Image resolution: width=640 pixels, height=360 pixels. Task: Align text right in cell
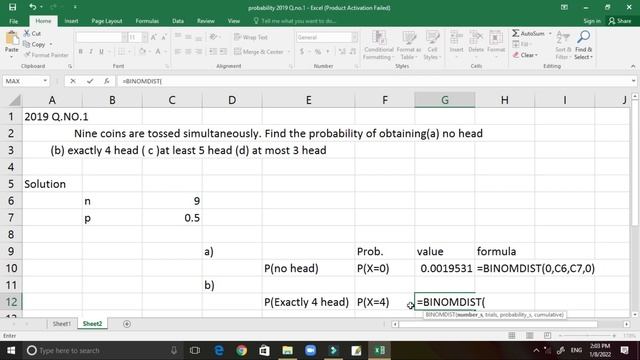click(x=198, y=51)
